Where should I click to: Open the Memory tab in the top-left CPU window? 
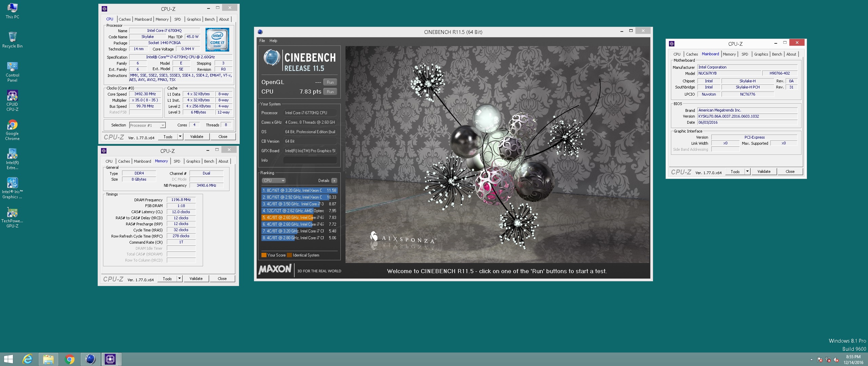pos(162,19)
